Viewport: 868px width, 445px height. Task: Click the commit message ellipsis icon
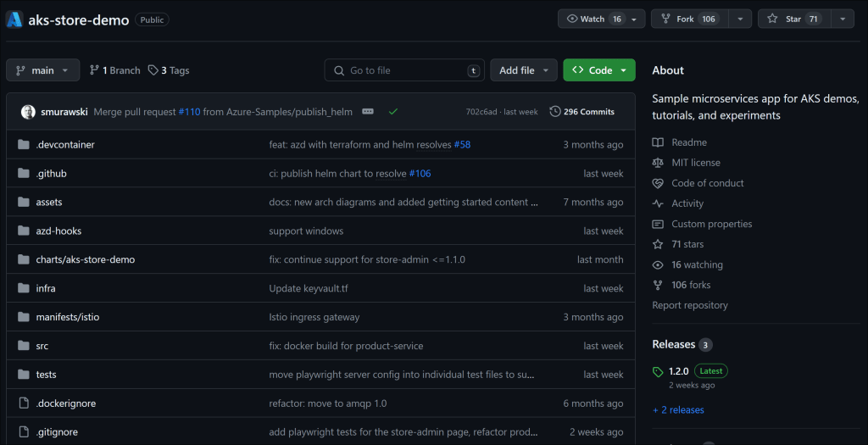[x=368, y=111]
